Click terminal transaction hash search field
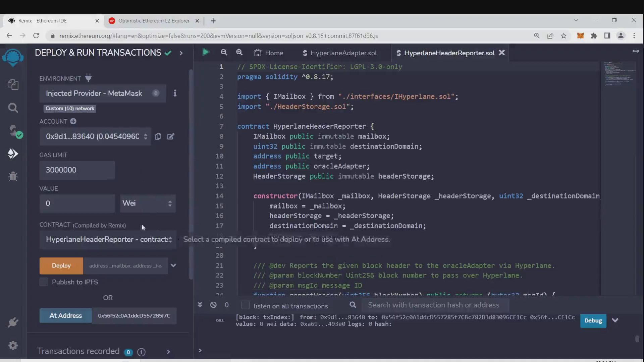Viewport: 644px width, 362px height. pyautogui.click(x=435, y=305)
